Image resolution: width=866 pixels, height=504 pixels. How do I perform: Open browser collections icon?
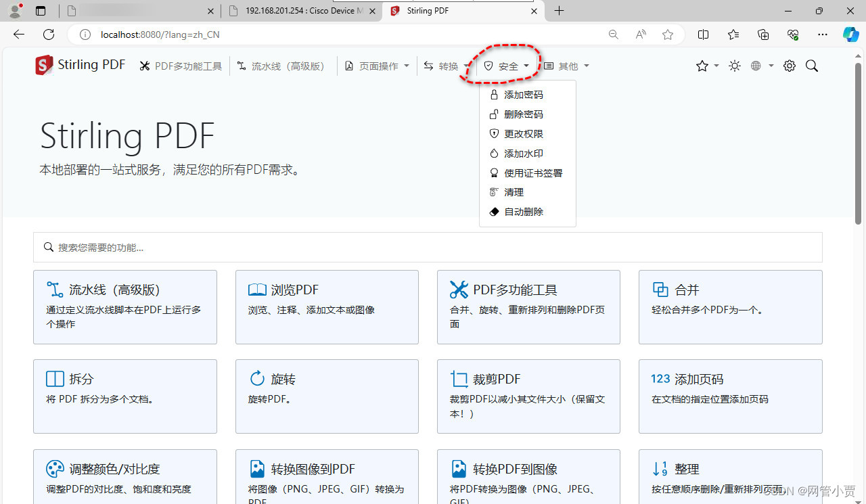(x=763, y=35)
